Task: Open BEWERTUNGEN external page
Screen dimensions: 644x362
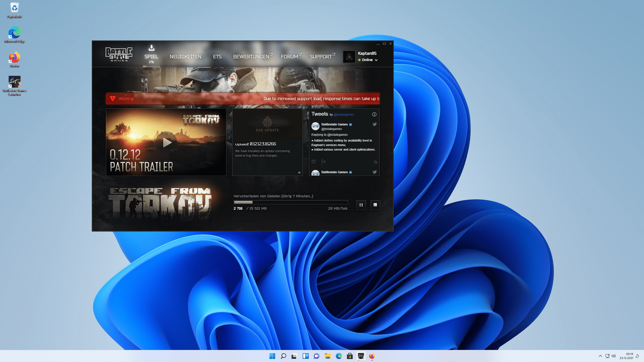Action: point(253,56)
